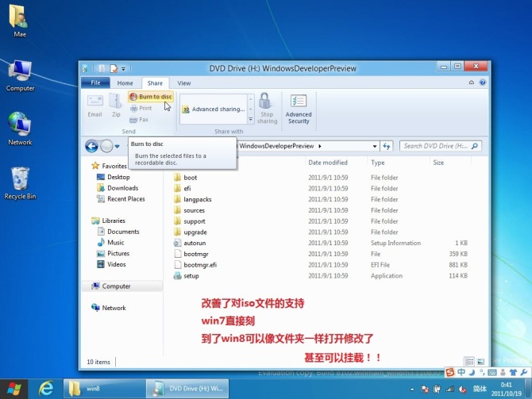Expand the Share with gallery dropdown
This screenshot has width=532, height=399.
coord(251,119)
